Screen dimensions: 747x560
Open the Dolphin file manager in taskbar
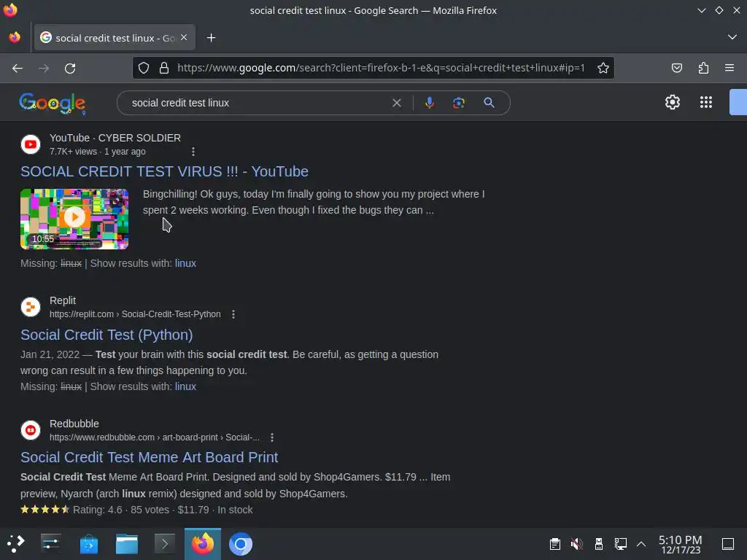click(127, 543)
